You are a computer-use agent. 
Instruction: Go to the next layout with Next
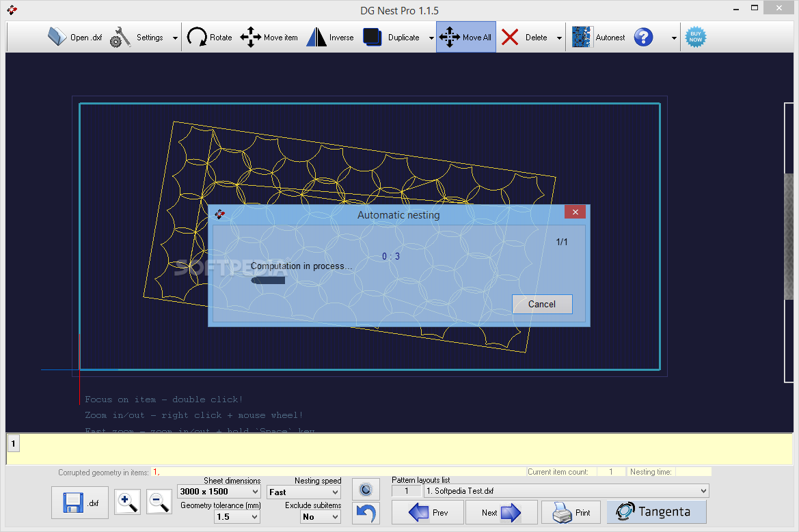click(x=502, y=512)
